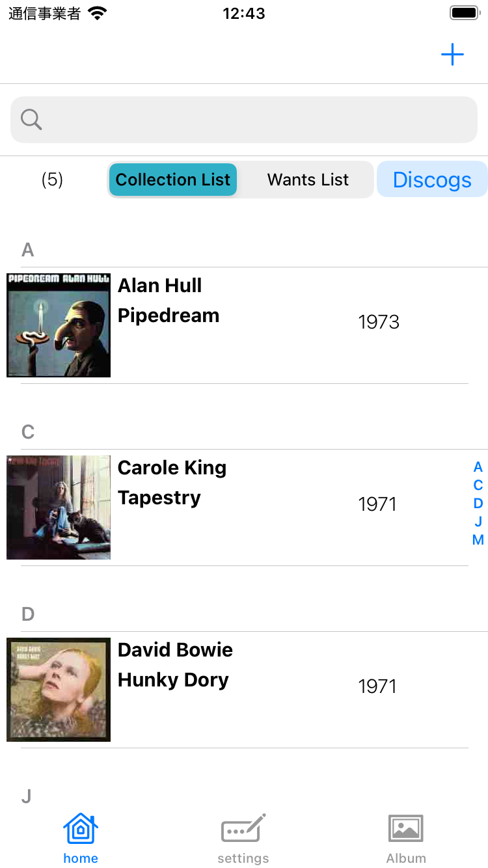Open the Alan Hull Pipedream cover thumbnail
The width and height of the screenshot is (488, 868).
(x=59, y=325)
